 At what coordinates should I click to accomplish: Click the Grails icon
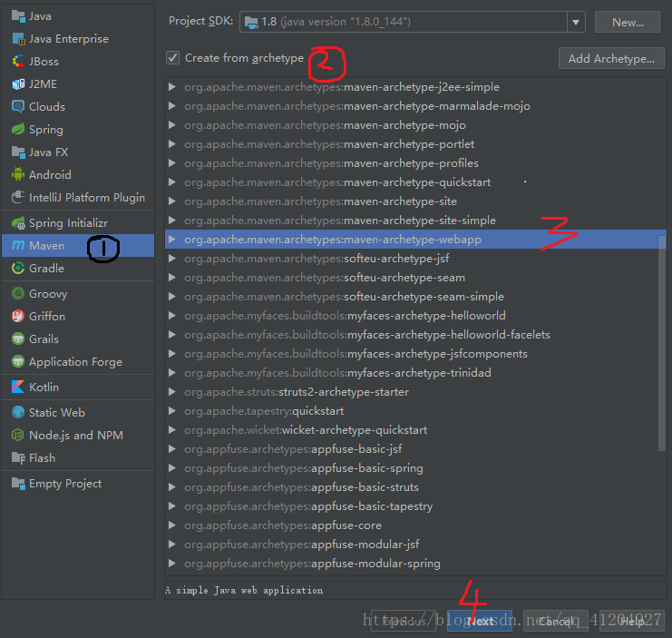[18, 339]
